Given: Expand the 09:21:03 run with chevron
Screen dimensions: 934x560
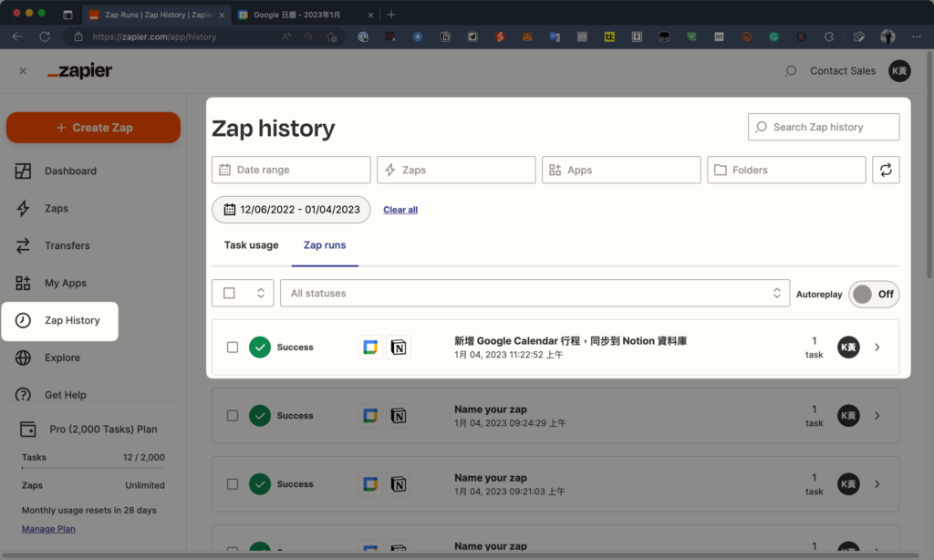Looking at the screenshot, I should click(x=877, y=484).
